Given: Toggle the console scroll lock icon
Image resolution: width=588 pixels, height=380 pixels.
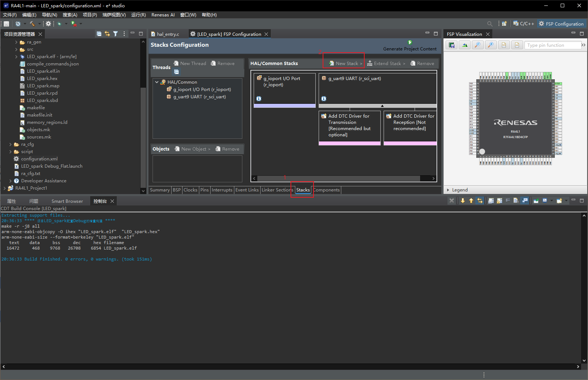Looking at the screenshot, I should (x=499, y=201).
